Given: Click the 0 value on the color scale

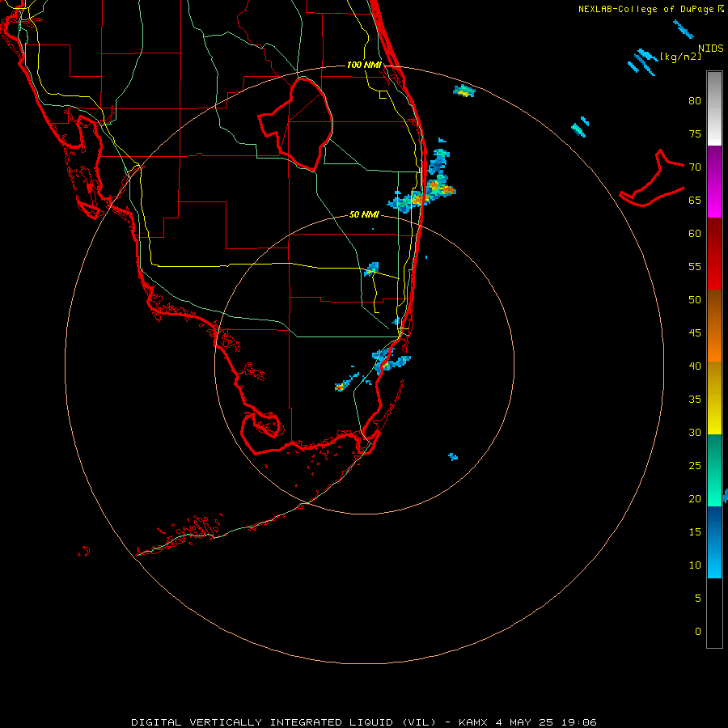Looking at the screenshot, I should point(698,632).
